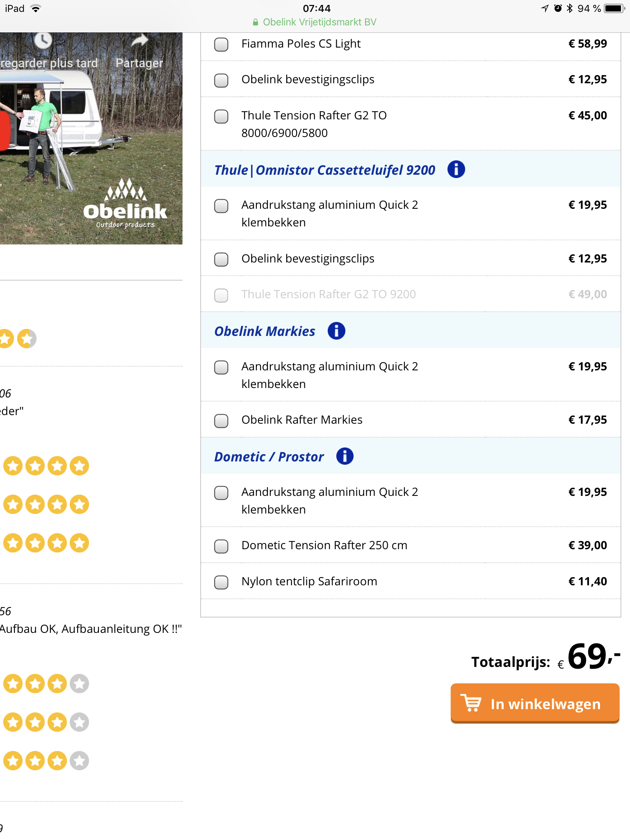Click the info icon beside Obelink Markies
This screenshot has height=840, width=630.
coord(336,331)
